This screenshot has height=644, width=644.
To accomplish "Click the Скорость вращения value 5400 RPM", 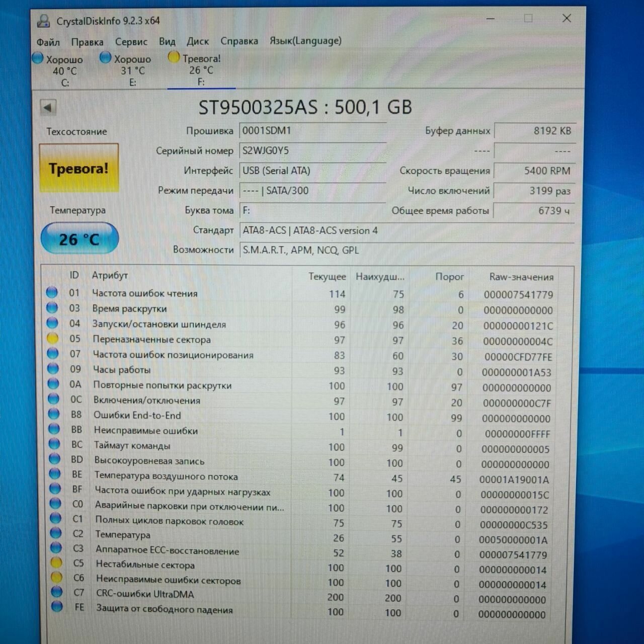I will [535, 171].
